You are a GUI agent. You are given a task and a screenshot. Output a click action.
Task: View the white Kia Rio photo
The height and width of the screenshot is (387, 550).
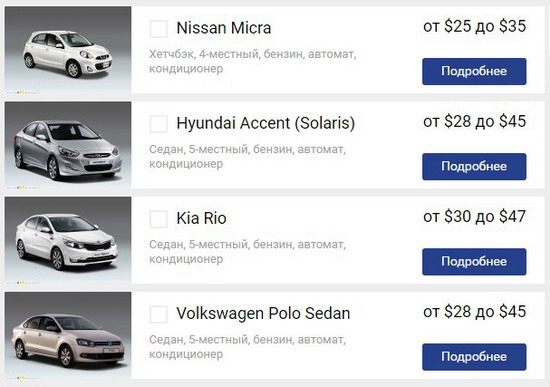click(68, 240)
